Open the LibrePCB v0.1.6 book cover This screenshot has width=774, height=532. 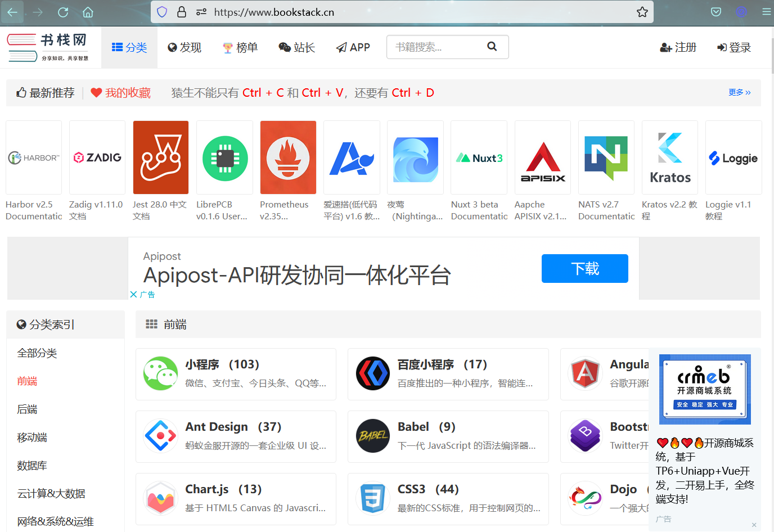pos(224,157)
